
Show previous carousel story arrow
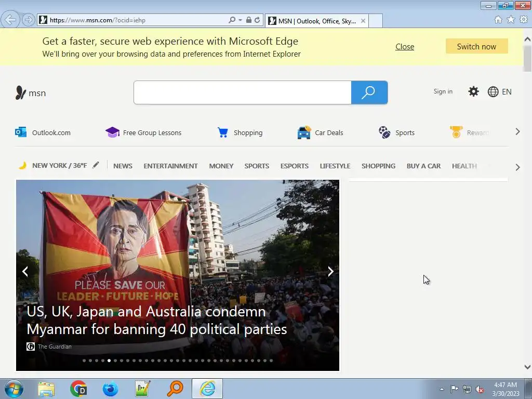(25, 271)
